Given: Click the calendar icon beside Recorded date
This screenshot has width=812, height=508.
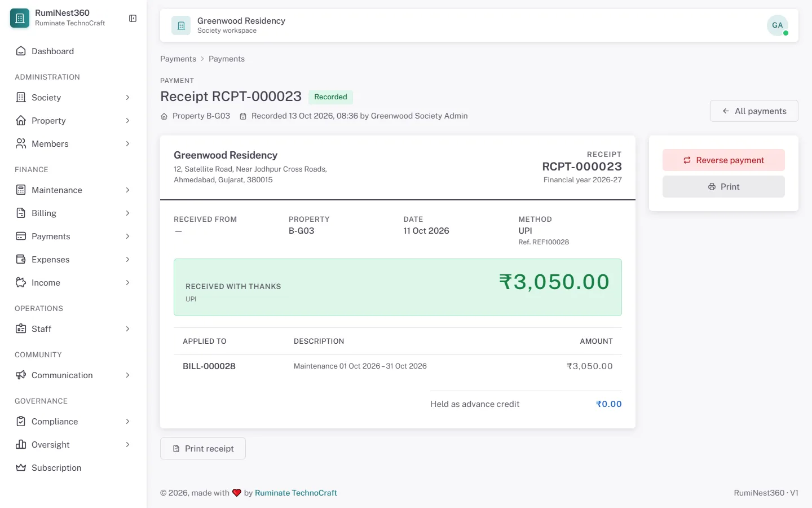Looking at the screenshot, I should coord(243,116).
